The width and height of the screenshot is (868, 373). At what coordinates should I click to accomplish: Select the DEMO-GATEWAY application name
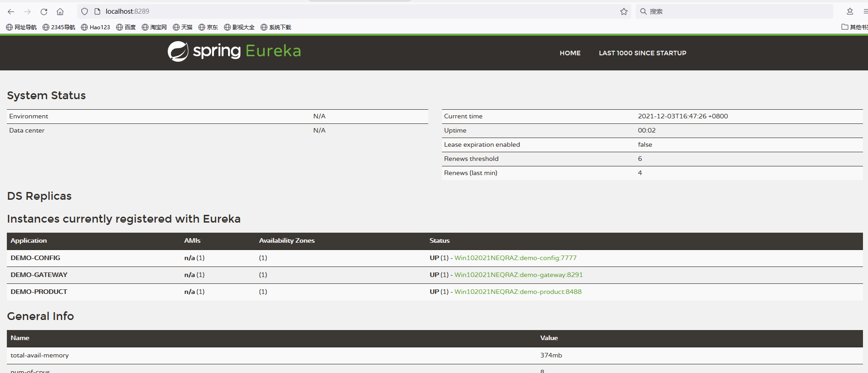(39, 275)
